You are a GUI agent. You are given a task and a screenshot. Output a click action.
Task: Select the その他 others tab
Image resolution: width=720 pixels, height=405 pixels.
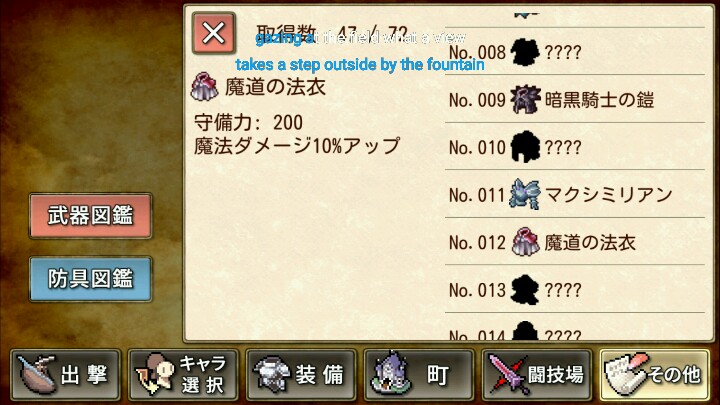655,375
